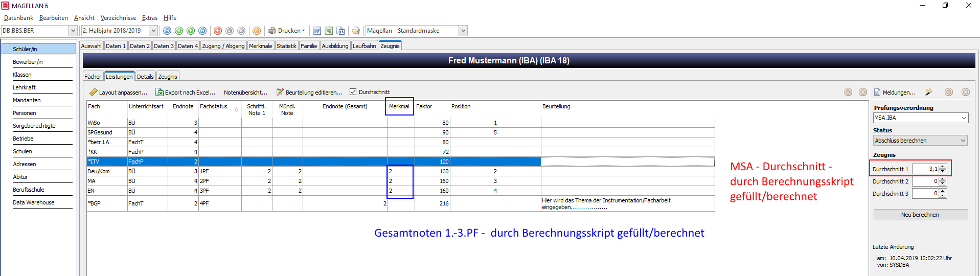Click the red add-record icon
980x276 pixels.
(218, 31)
